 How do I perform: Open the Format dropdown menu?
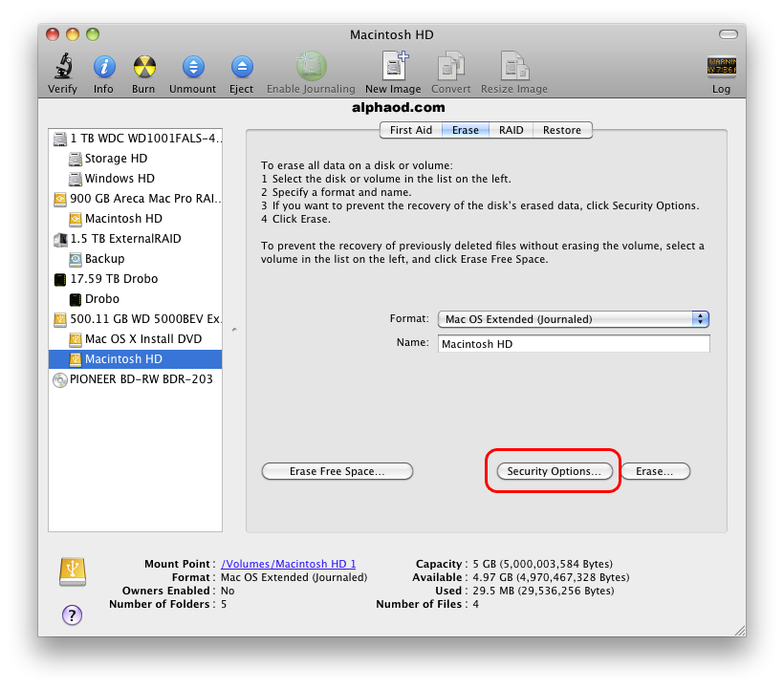(574, 319)
